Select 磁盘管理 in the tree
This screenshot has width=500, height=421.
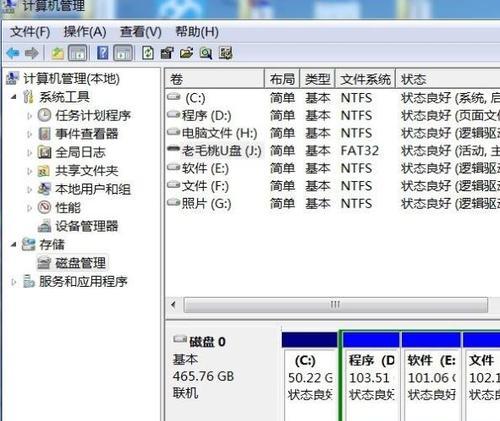[x=81, y=263]
